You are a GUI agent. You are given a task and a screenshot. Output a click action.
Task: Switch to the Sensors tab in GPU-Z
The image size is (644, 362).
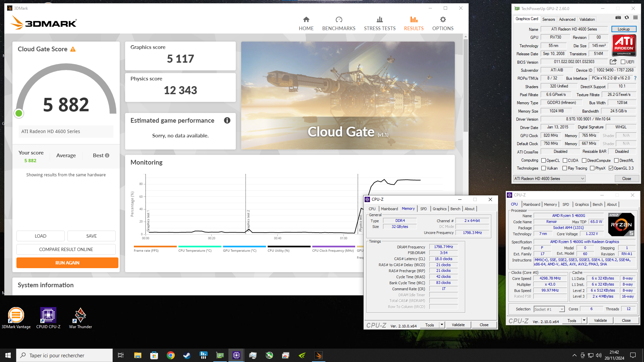(548, 19)
